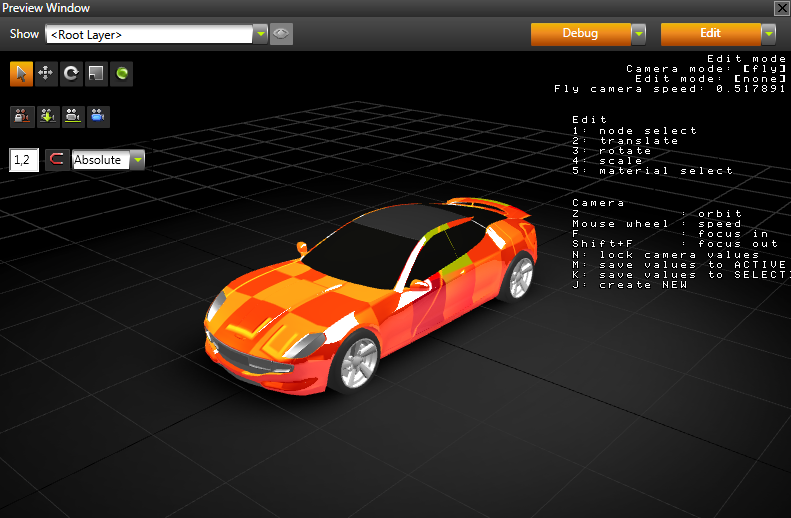Open the Root Layer show dropdown
Image resolution: width=791 pixels, height=518 pixels.
tap(260, 34)
